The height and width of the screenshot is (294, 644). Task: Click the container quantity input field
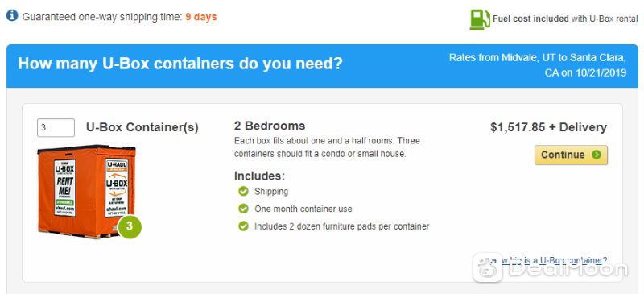point(56,128)
